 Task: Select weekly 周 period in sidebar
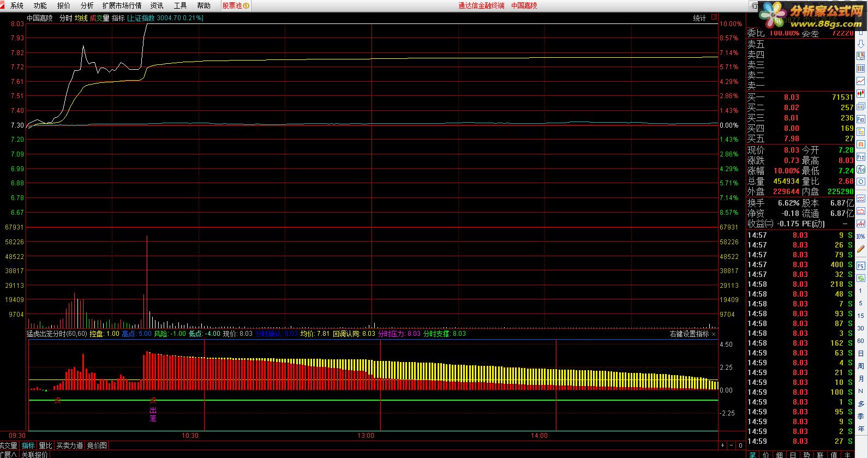pyautogui.click(x=861, y=366)
